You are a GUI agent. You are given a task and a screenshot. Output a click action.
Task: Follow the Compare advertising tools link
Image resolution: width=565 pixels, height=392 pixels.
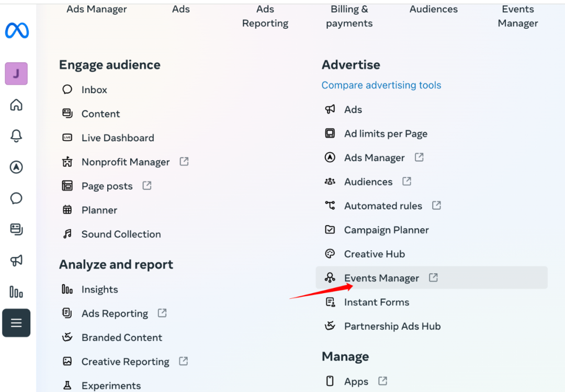[x=381, y=85]
